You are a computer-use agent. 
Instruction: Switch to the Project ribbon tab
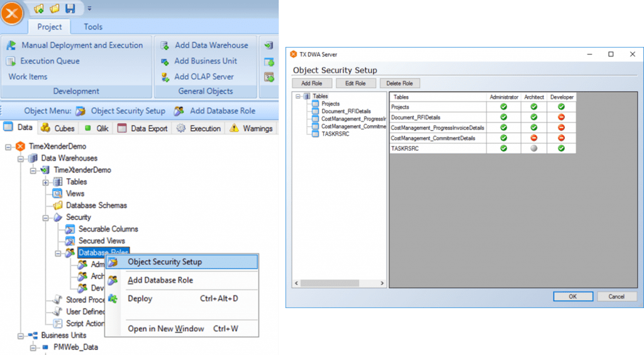(x=49, y=26)
